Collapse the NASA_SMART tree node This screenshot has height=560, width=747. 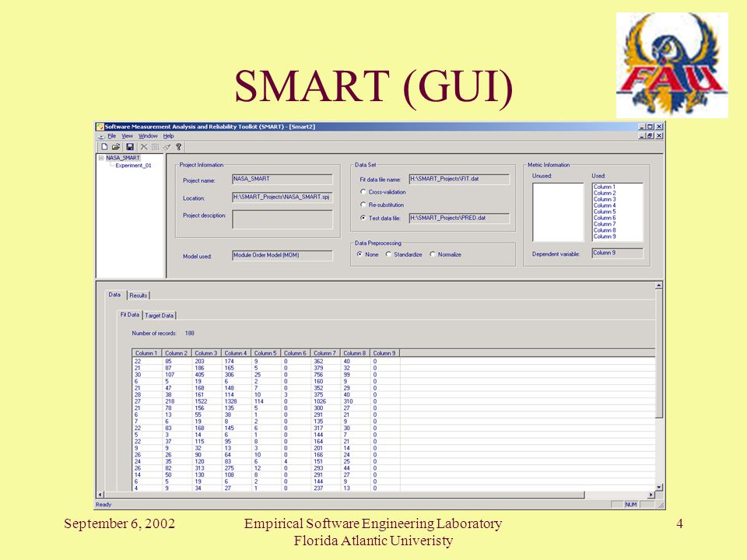101,158
